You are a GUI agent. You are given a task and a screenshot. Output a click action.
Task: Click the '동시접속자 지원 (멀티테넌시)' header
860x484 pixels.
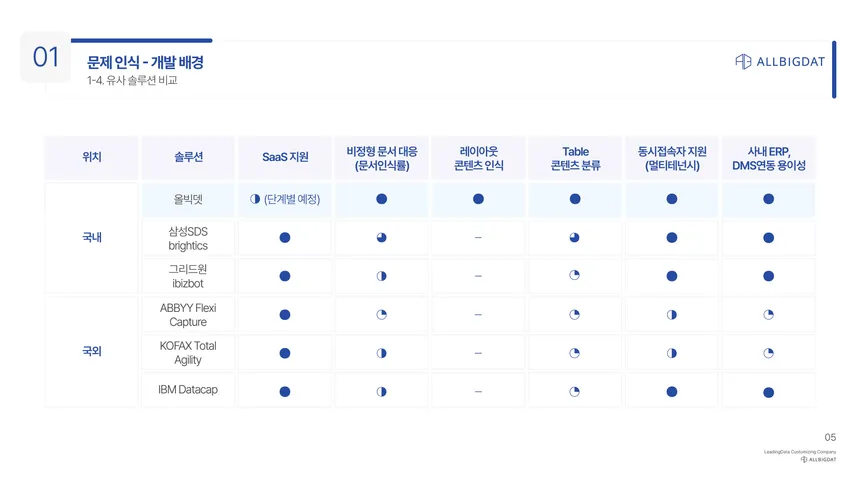coord(672,158)
